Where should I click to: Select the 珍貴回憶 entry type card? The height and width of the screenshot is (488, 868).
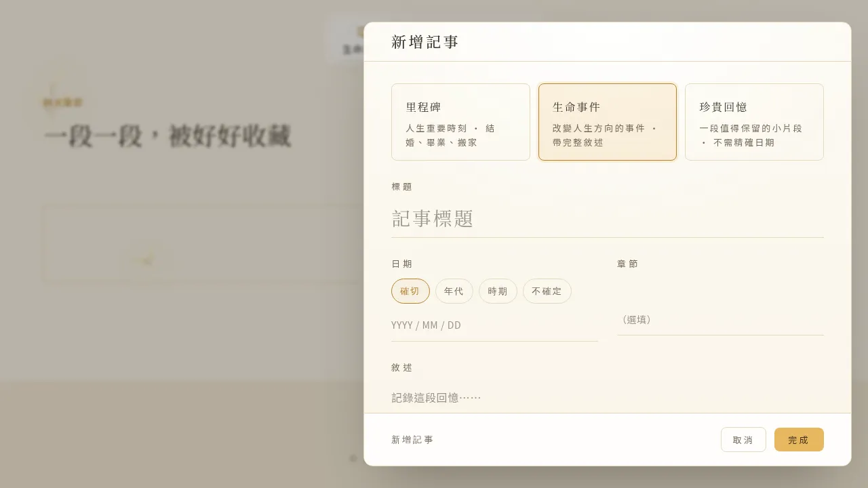754,122
